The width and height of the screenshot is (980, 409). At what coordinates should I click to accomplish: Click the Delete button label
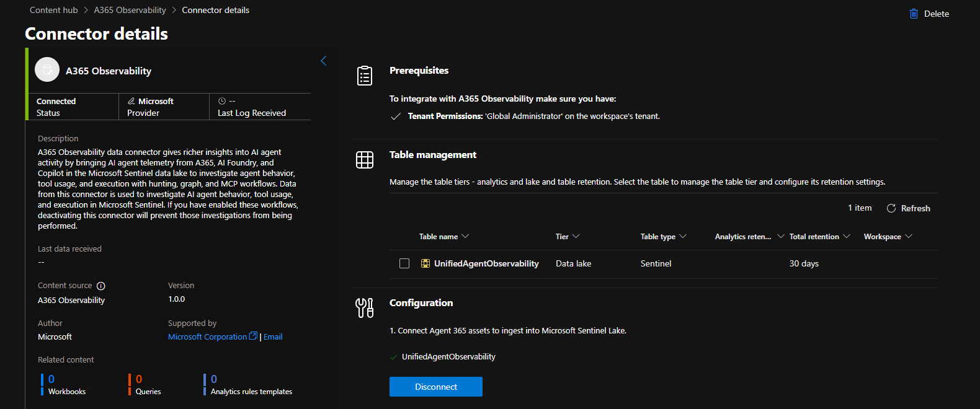pyautogui.click(x=937, y=14)
